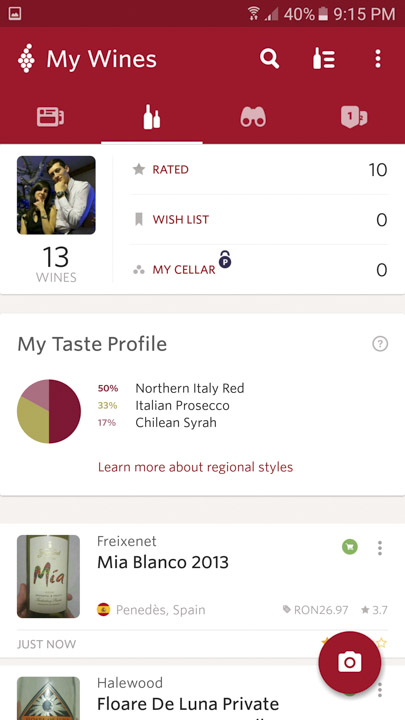Tap the Vivino grape logo

click(x=26, y=58)
